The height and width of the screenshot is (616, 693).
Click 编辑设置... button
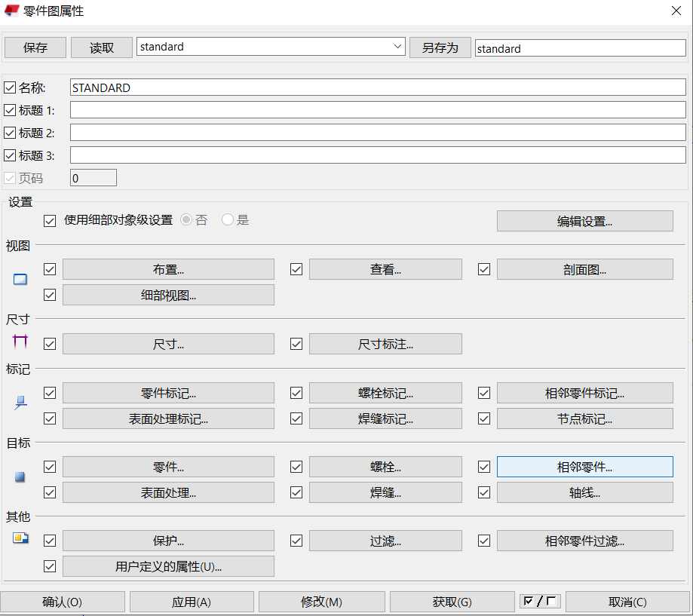pyautogui.click(x=584, y=221)
